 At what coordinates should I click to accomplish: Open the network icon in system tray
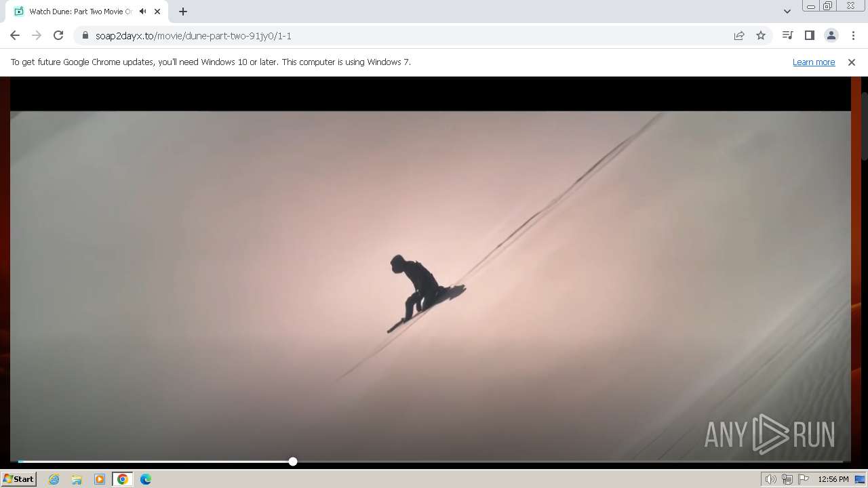click(787, 479)
